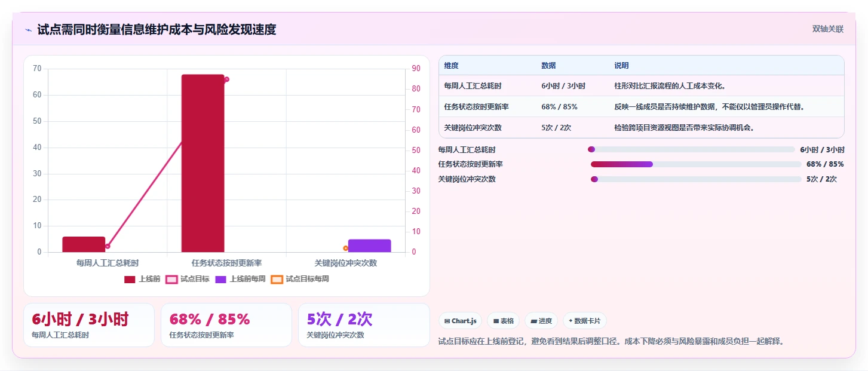
Task: Click the tall red bar for 任务状态按时更新率
Action: pyautogui.click(x=203, y=163)
